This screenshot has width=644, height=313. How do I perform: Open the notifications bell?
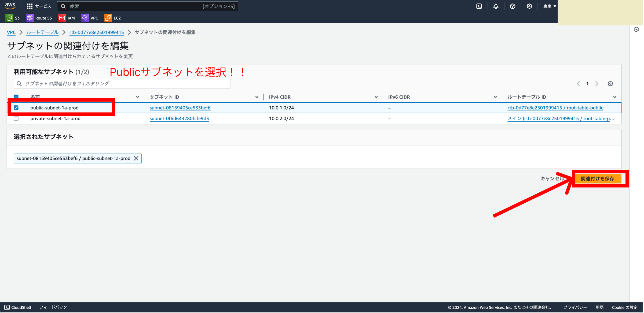496,6
